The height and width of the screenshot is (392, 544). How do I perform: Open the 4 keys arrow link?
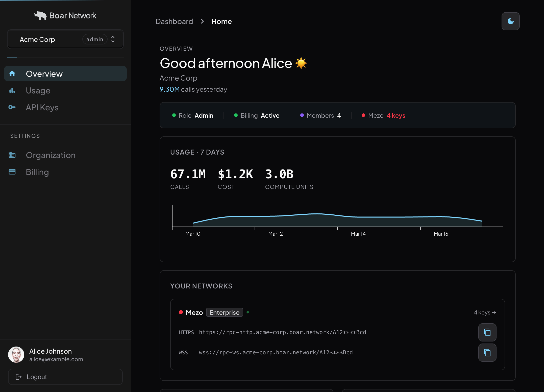click(x=485, y=312)
